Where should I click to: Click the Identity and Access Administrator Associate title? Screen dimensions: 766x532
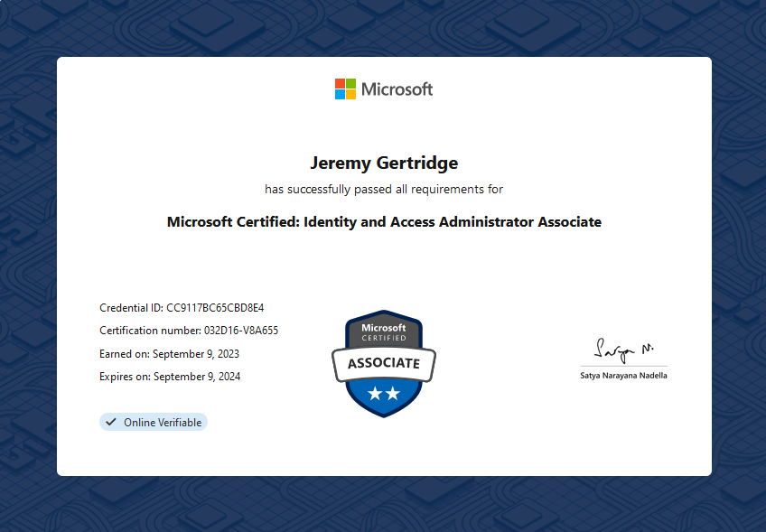pyautogui.click(x=384, y=222)
